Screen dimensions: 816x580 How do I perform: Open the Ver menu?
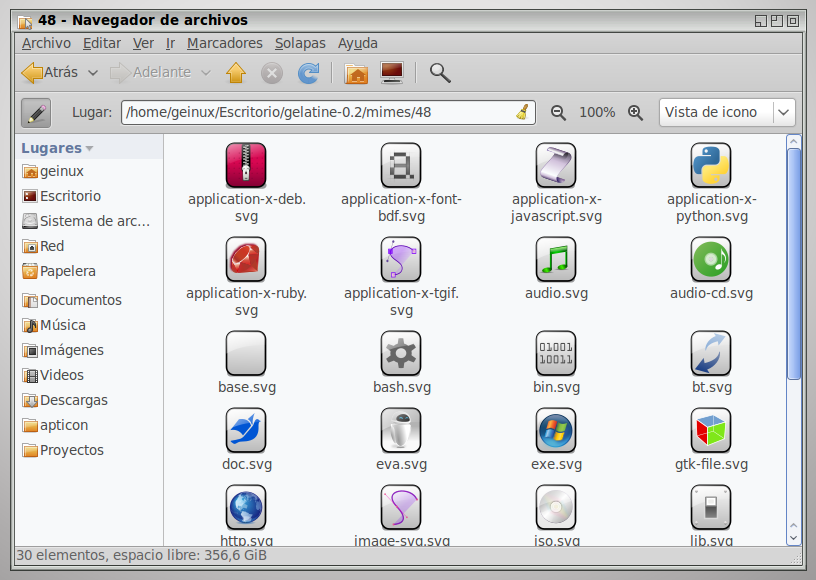point(143,43)
